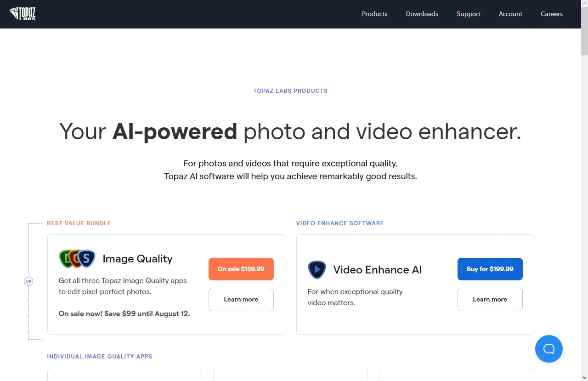Open the Account page

click(x=510, y=14)
